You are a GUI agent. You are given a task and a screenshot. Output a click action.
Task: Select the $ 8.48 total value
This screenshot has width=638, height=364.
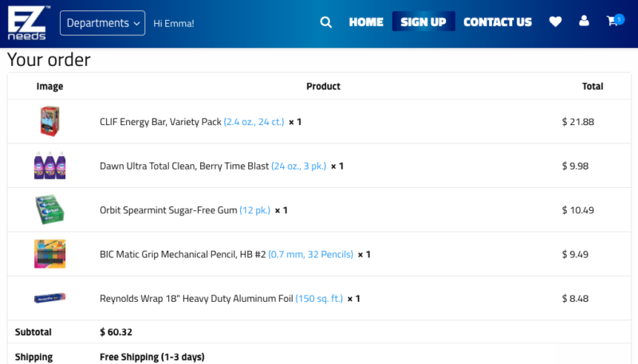[x=575, y=299]
